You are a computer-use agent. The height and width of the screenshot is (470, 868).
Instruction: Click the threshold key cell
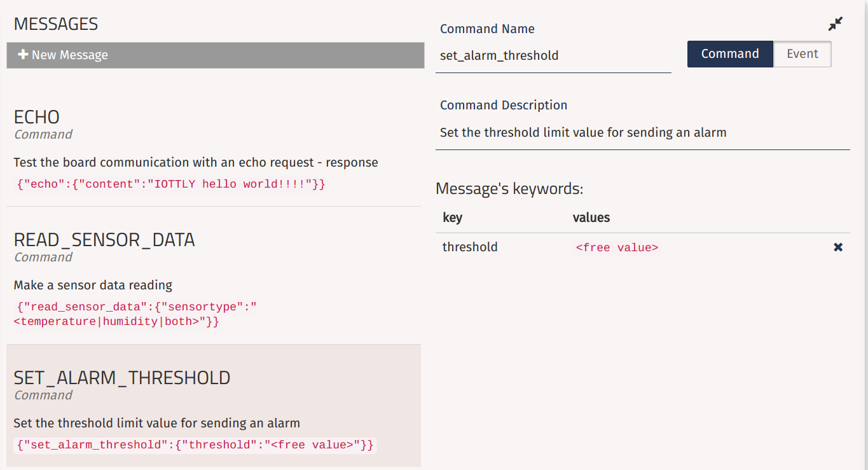click(470, 247)
